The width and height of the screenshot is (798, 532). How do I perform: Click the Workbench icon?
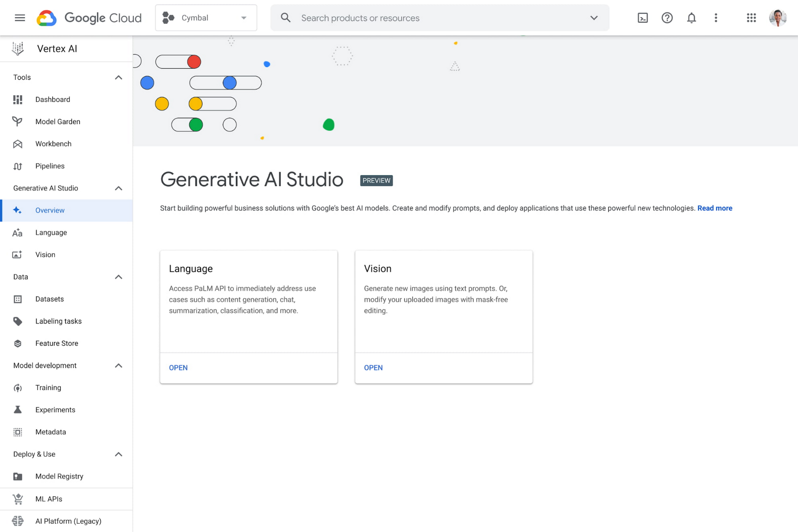click(x=18, y=144)
